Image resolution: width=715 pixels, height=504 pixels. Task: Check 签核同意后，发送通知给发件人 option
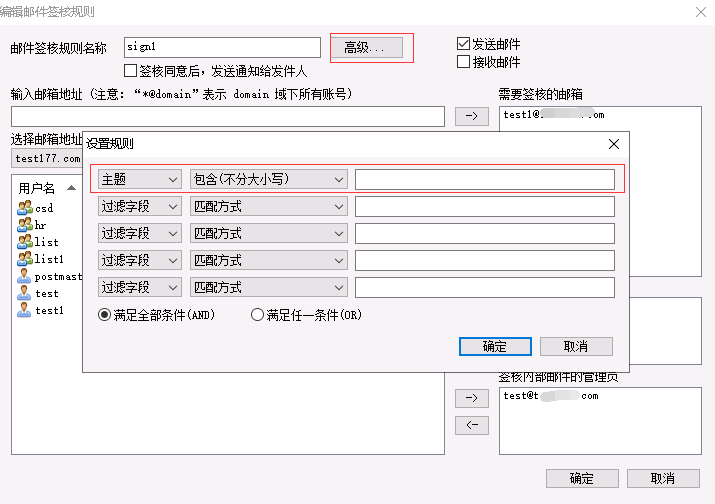pyautogui.click(x=130, y=71)
